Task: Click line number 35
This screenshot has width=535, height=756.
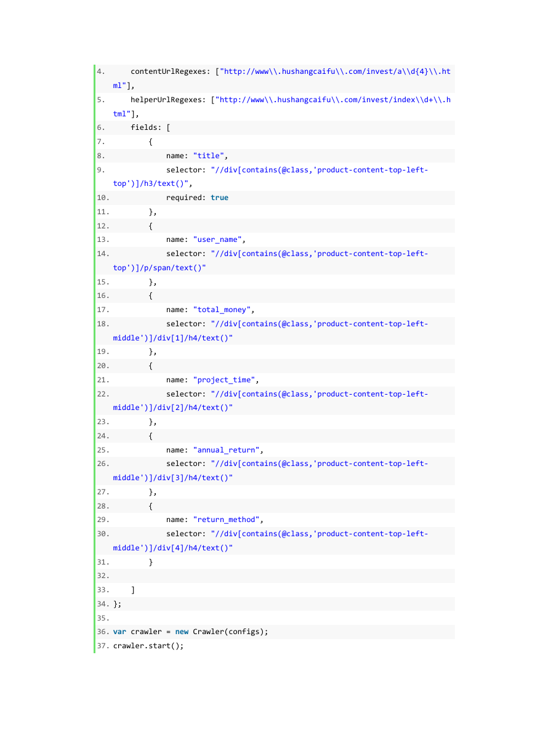Action: point(103,617)
